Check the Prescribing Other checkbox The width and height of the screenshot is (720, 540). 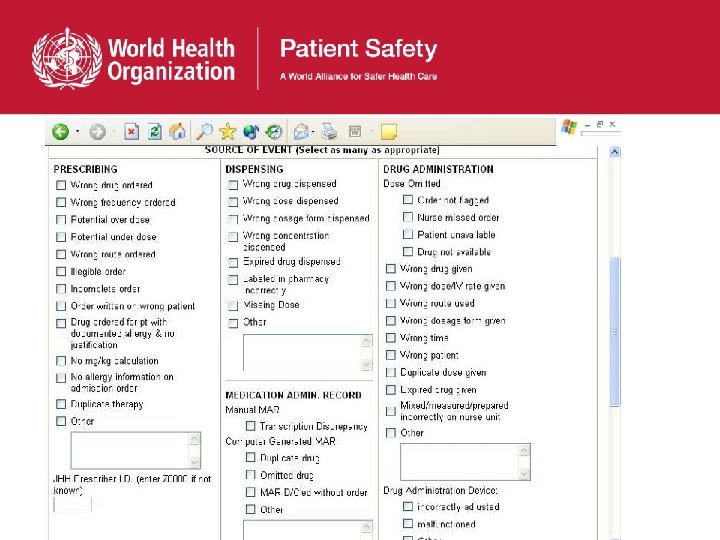pyautogui.click(x=61, y=421)
